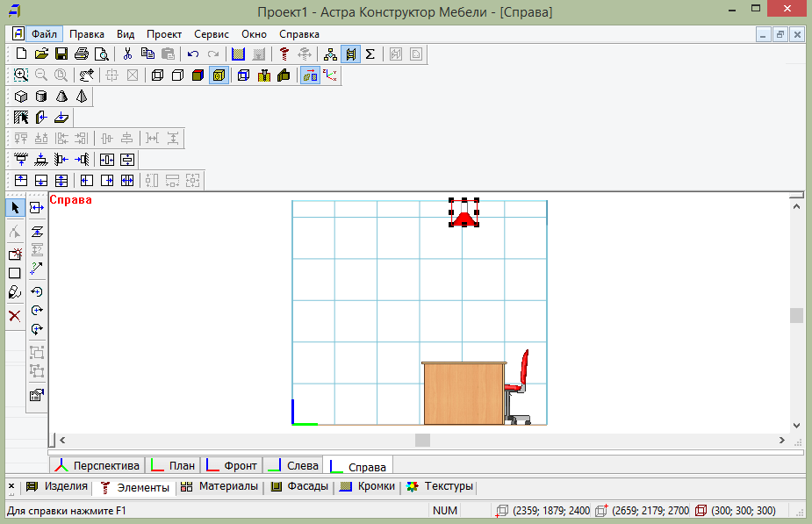Delete selection with the red X tool
The image size is (812, 524).
15,316
